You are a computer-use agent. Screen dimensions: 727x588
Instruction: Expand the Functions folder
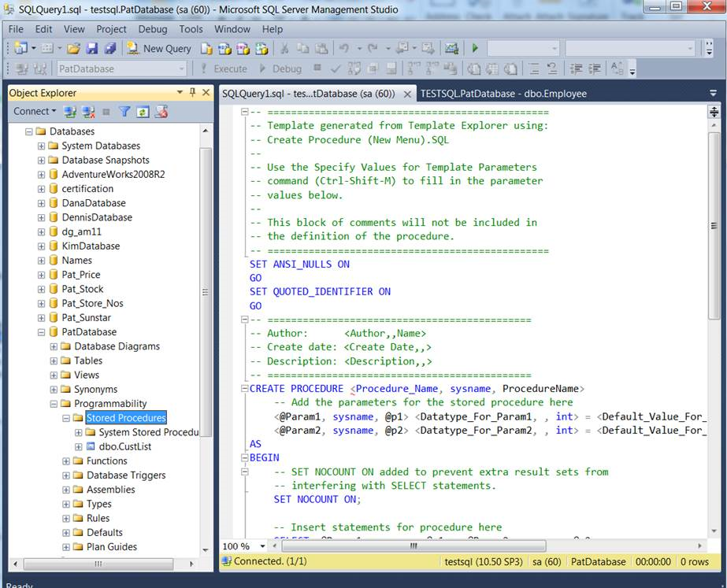(66, 461)
